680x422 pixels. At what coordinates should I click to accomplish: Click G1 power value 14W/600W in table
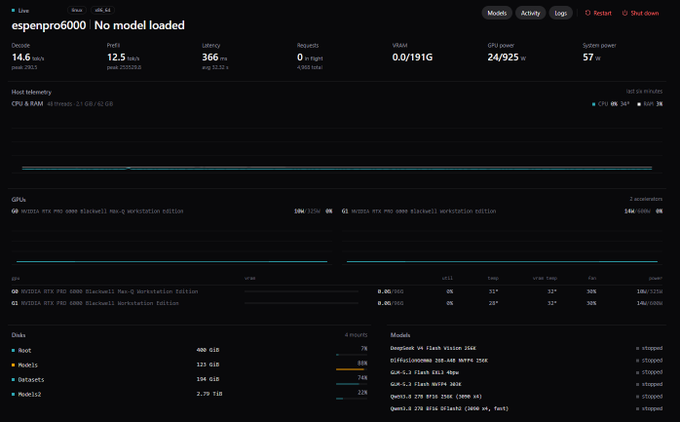tap(649, 303)
